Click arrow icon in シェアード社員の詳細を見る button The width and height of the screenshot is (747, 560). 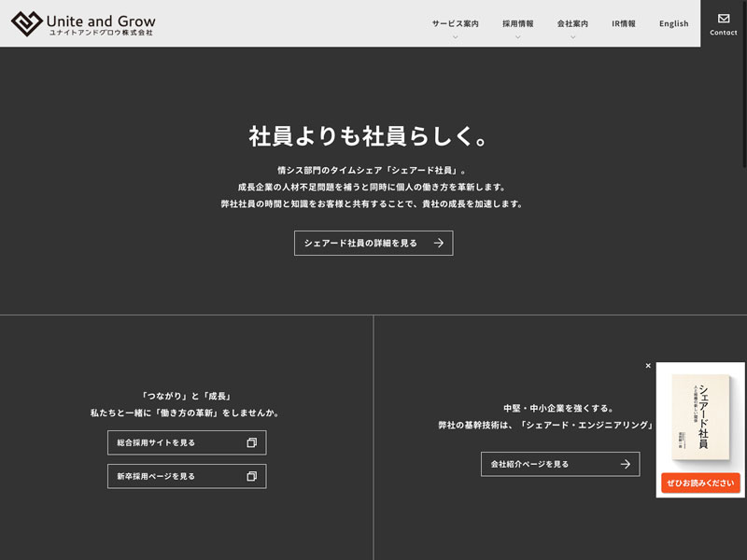pos(438,244)
